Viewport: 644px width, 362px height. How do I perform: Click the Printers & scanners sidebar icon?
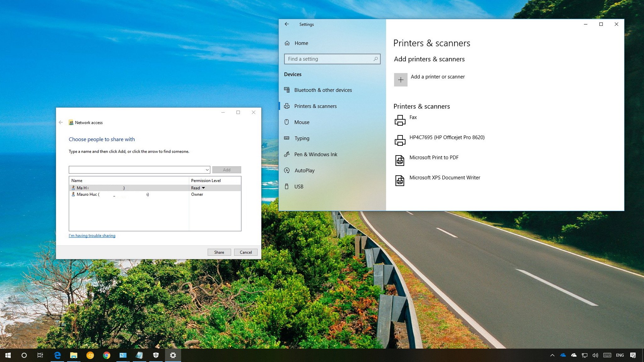tap(288, 106)
